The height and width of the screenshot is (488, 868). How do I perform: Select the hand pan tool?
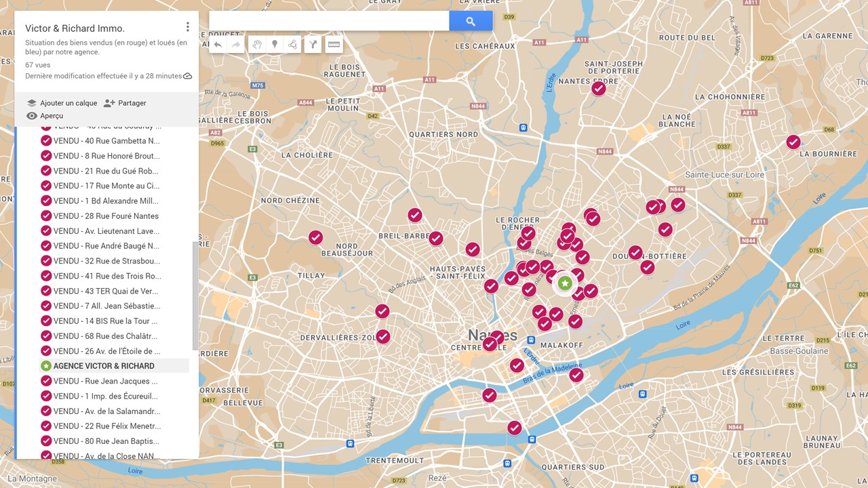257,45
